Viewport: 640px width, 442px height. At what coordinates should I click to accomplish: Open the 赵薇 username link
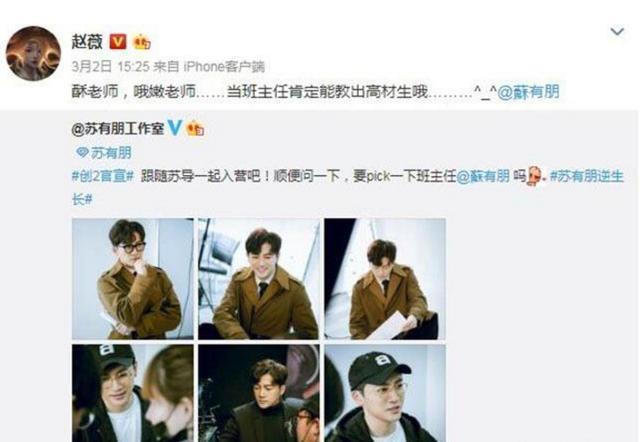[87, 42]
